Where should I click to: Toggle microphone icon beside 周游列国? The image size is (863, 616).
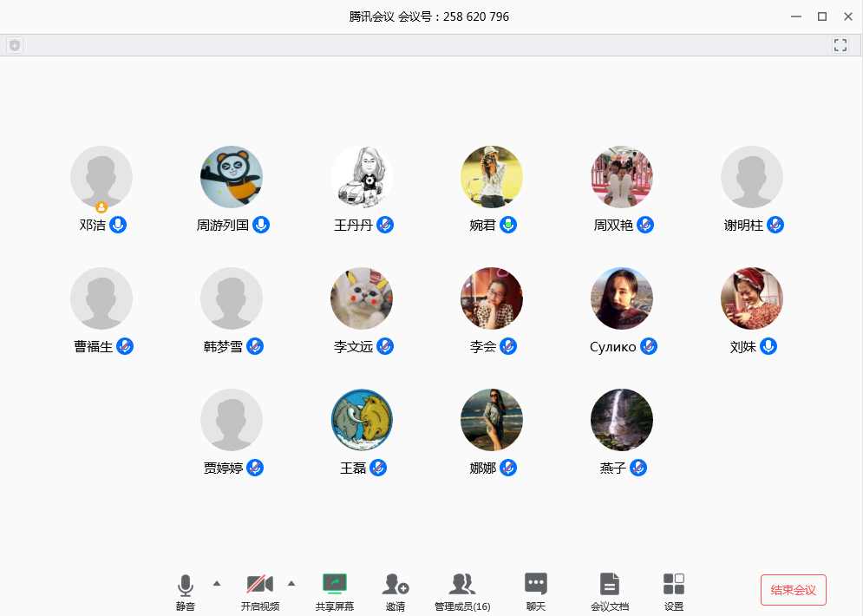pos(261,225)
